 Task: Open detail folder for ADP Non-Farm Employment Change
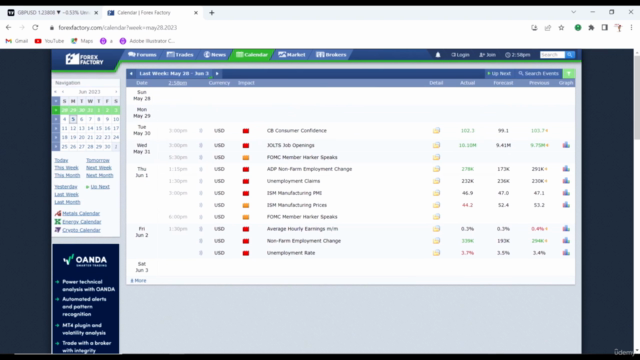436,169
